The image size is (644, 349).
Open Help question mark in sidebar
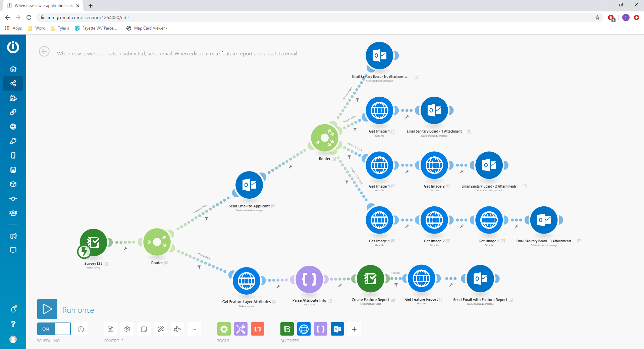click(13, 324)
